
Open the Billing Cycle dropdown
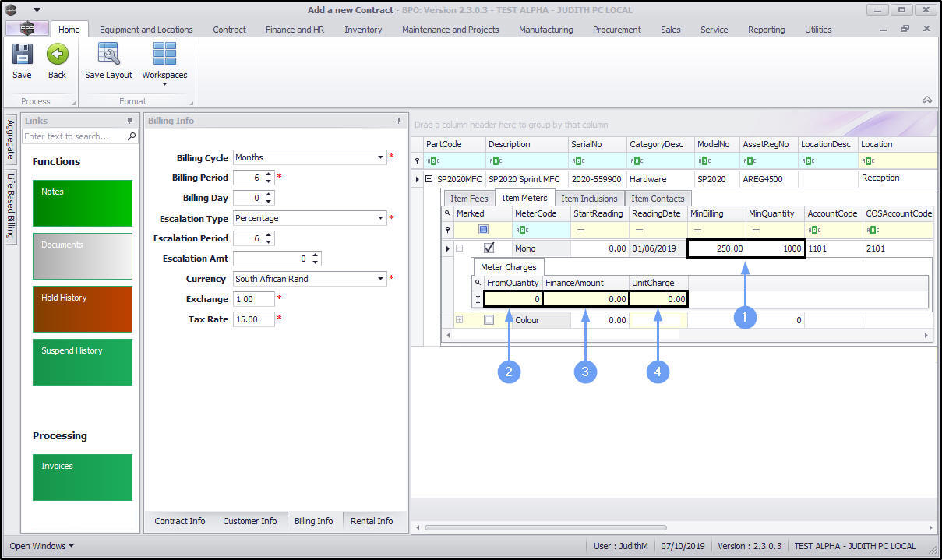382,157
